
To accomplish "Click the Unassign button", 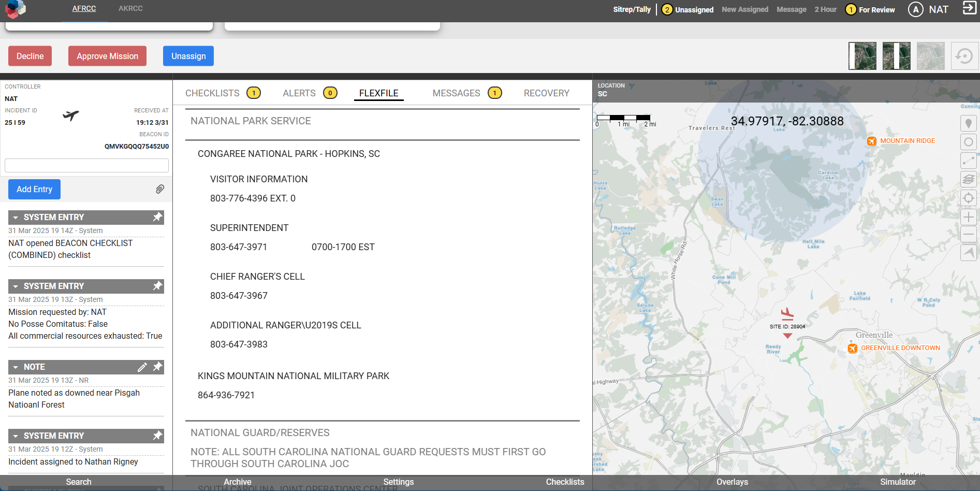I will pyautogui.click(x=188, y=56).
